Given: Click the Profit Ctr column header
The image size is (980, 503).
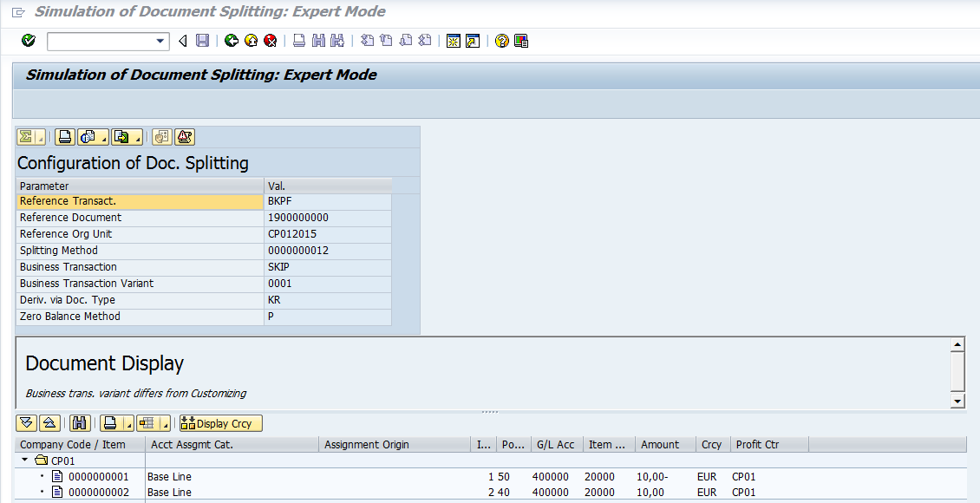Looking at the screenshot, I should click(x=769, y=444).
